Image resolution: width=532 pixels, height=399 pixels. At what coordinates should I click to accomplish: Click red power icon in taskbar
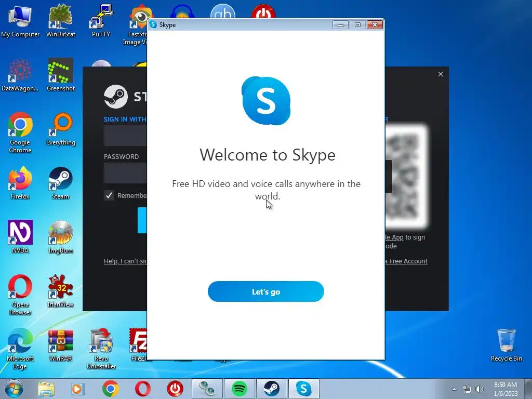click(175, 389)
